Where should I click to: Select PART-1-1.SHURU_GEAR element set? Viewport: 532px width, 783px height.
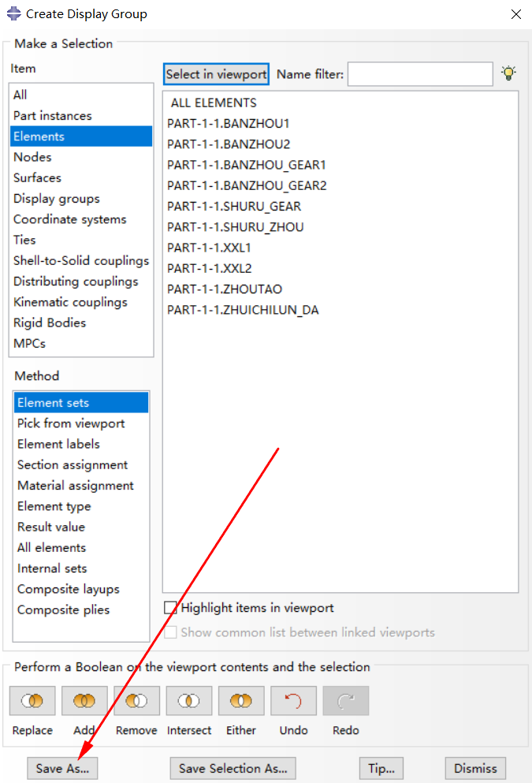234,207
